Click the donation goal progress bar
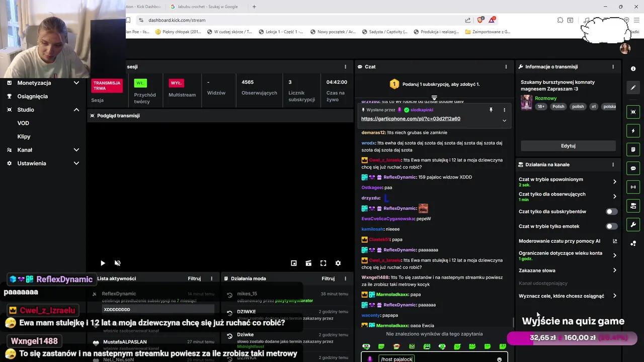 tap(573, 338)
